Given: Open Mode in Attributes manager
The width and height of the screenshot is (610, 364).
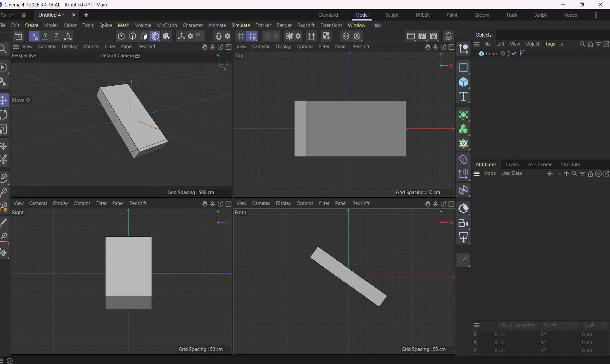Looking at the screenshot, I should [489, 173].
